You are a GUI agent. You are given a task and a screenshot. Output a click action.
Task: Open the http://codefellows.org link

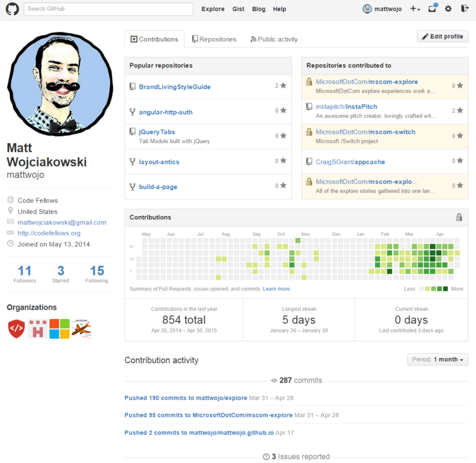click(x=49, y=233)
